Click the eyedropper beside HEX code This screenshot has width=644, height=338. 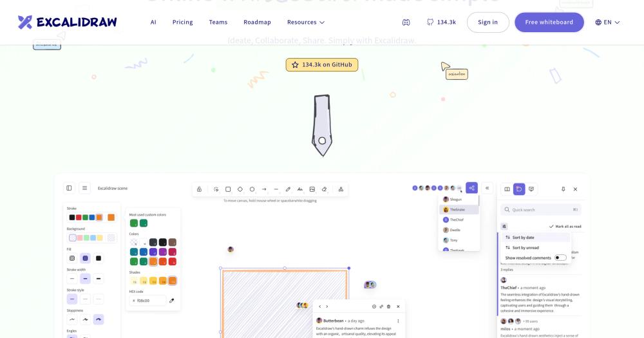172,301
